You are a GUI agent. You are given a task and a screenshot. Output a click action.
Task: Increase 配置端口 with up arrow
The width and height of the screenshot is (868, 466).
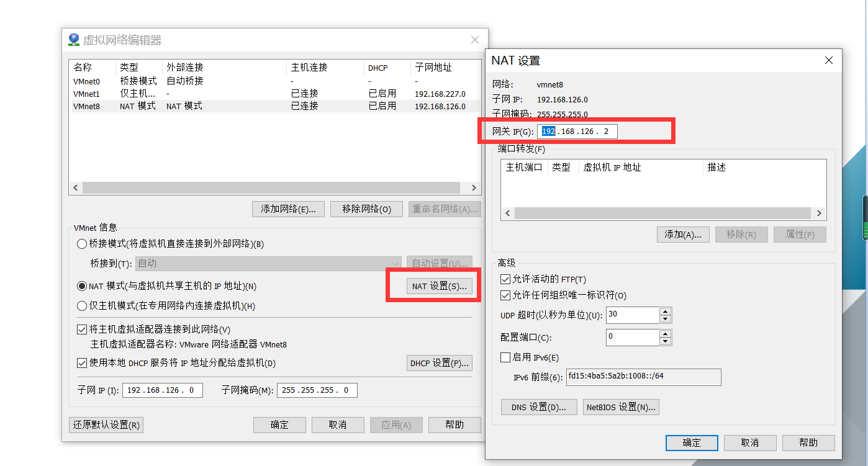pyautogui.click(x=666, y=333)
